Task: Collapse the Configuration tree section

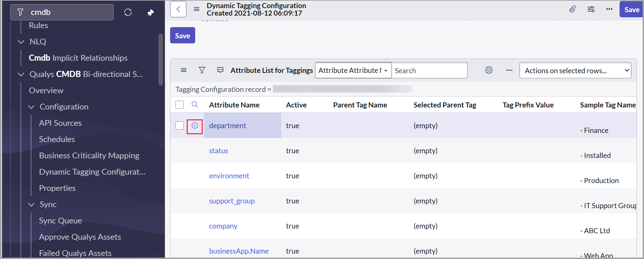Action: [32, 107]
